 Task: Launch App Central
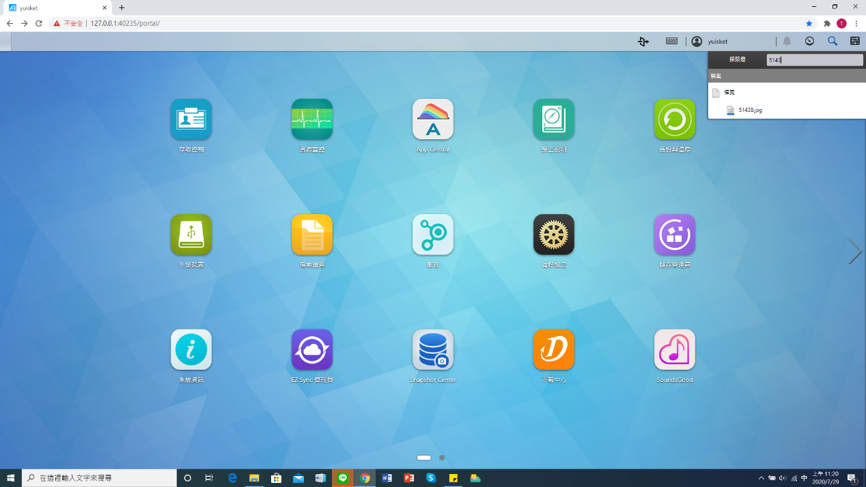click(433, 119)
